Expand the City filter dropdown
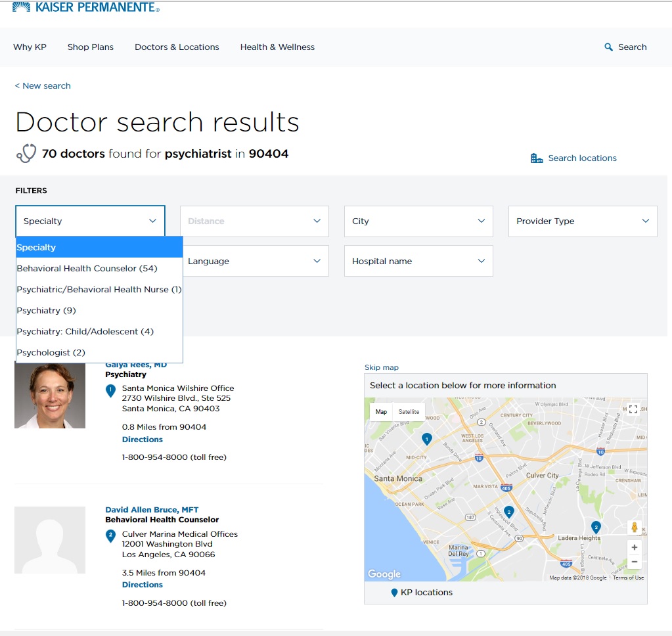The image size is (672, 636). click(x=418, y=221)
